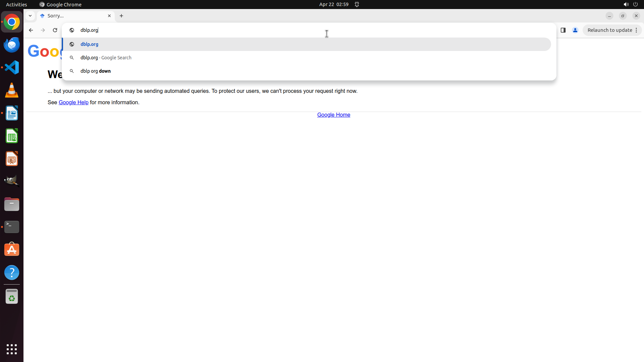This screenshot has width=644, height=362.
Task: Open a new tab with plus button
Action: [x=121, y=16]
